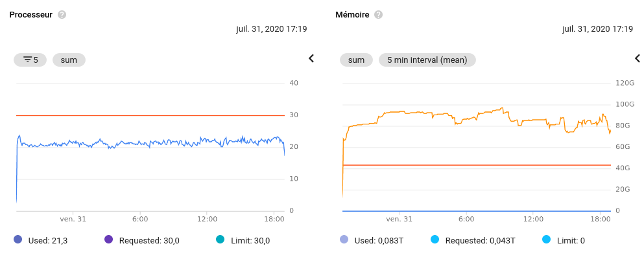Viewport: 644px width, 259px height.
Task: Click the sum chip in Processeur panel
Action: point(69,60)
